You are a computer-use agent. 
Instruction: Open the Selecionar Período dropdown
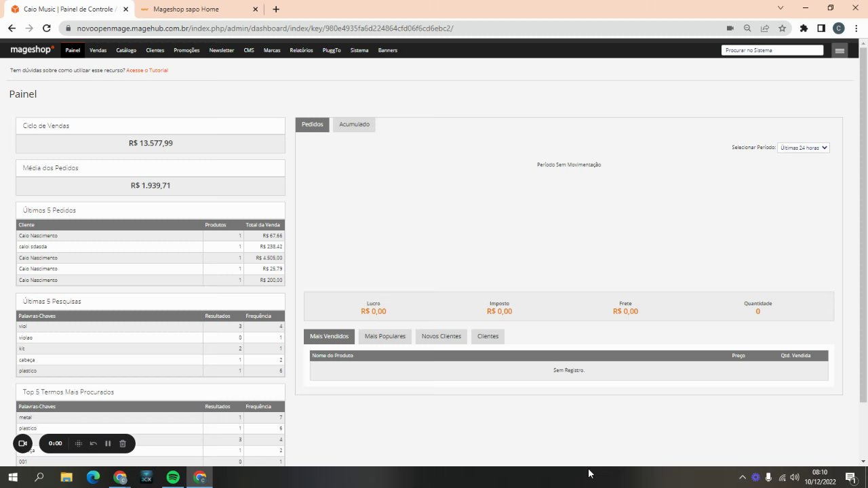coord(804,147)
